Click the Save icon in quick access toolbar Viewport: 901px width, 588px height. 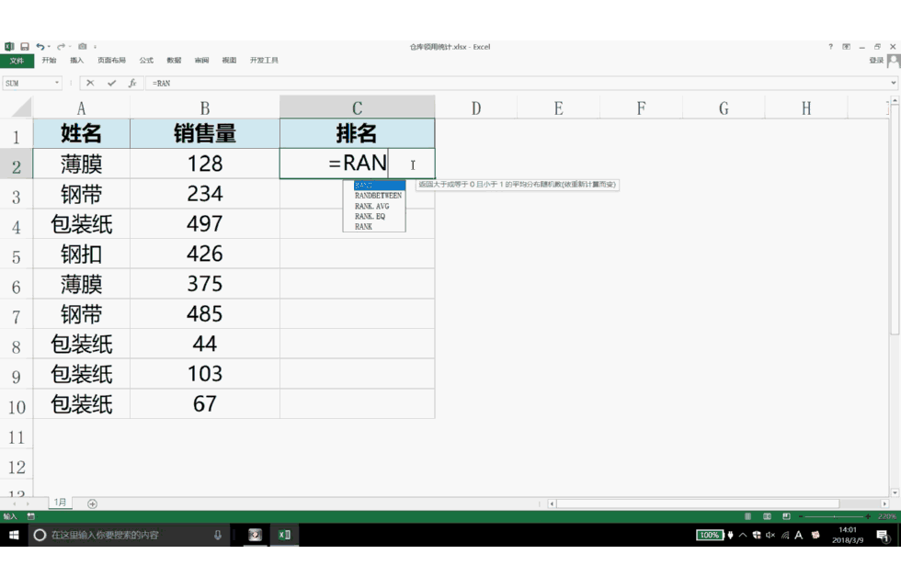25,47
